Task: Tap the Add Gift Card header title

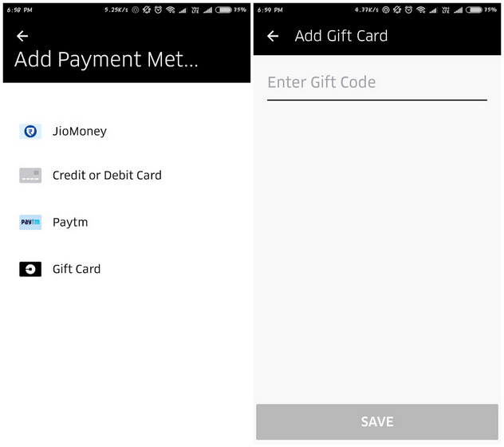Action: pos(341,36)
